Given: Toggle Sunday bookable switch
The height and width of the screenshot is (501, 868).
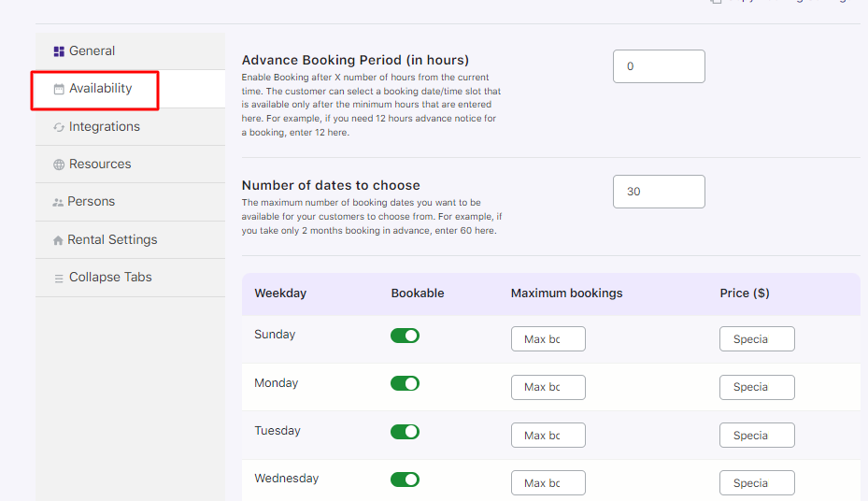Looking at the screenshot, I should pos(405,336).
